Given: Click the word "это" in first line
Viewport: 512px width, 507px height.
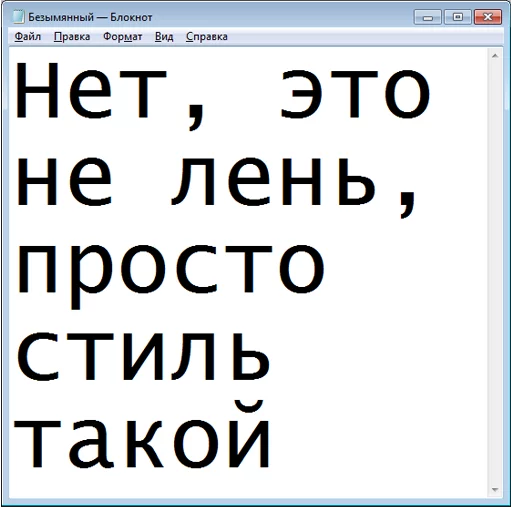Looking at the screenshot, I should 355,94.
